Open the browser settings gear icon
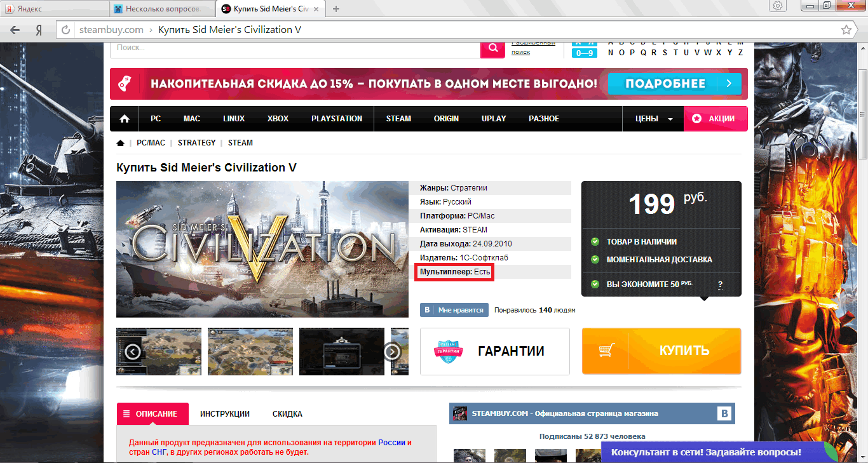 click(778, 6)
